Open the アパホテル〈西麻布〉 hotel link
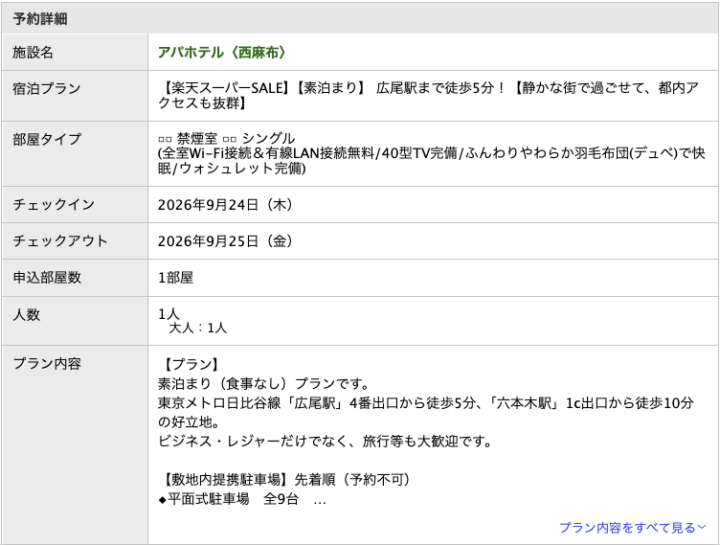Viewport: 720px width, 546px height. pyautogui.click(x=222, y=52)
